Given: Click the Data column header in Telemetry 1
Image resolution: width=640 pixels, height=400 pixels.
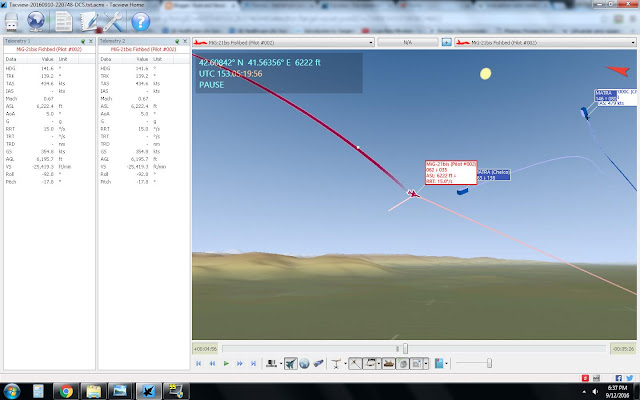Looking at the screenshot, I should pyautogui.click(x=15, y=59).
